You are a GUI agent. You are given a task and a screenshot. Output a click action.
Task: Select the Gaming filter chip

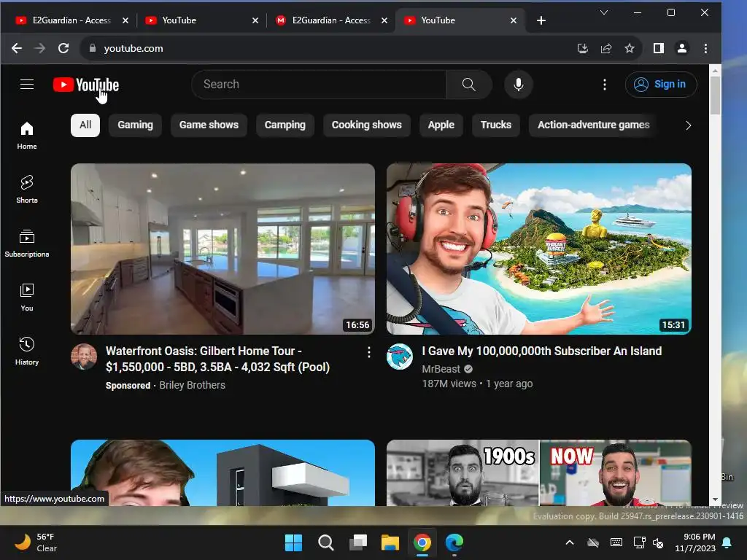[135, 125]
